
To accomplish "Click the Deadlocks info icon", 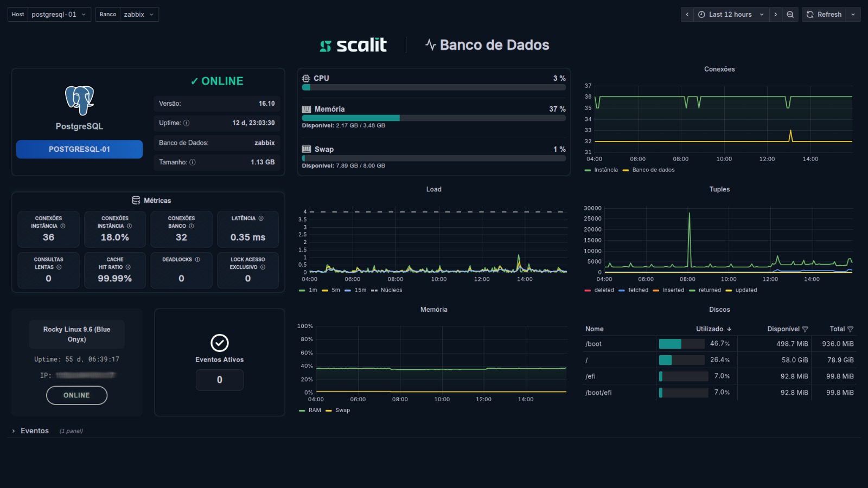I will pos(197,260).
